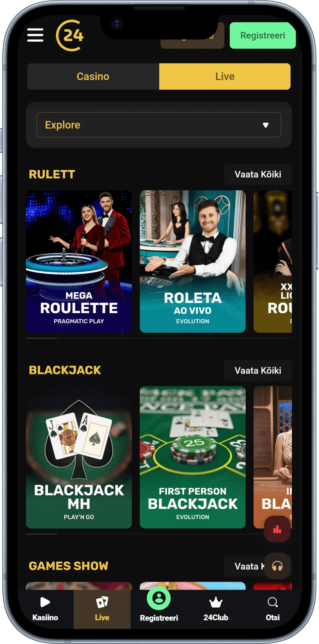Go to Kasiino in bottom navigation
This screenshot has height=644, width=319.
[x=45, y=609]
